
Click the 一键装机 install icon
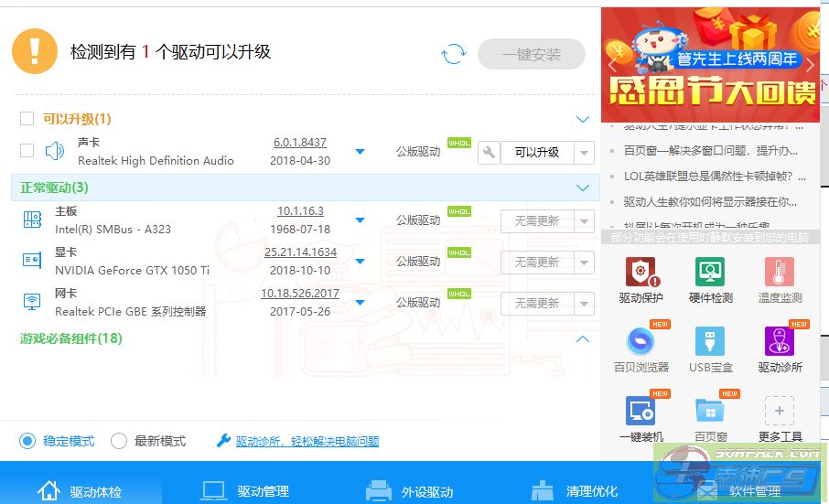coord(641,412)
